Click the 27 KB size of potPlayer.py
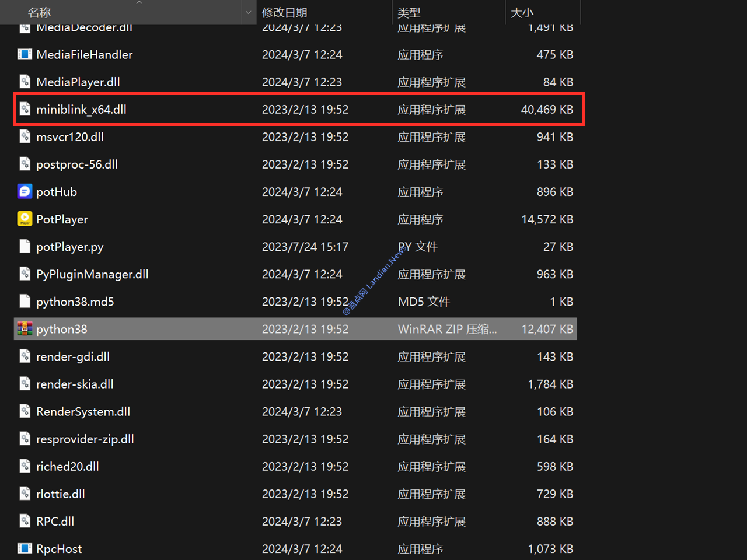 coord(558,247)
